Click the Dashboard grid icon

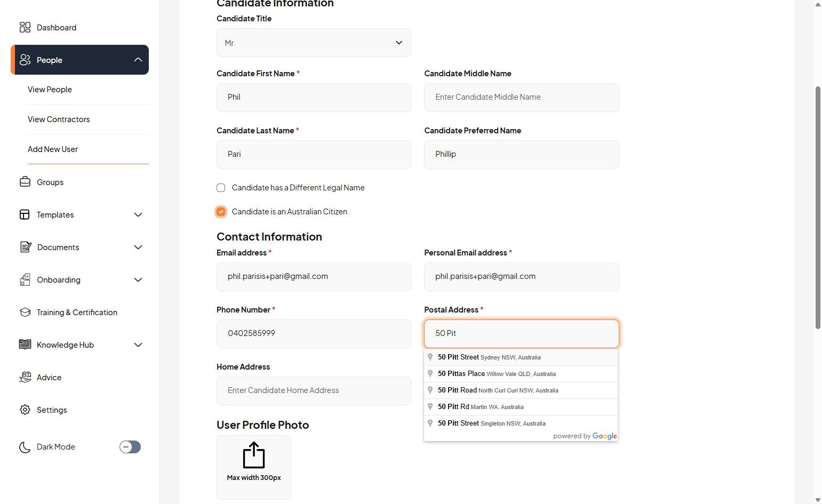25,27
